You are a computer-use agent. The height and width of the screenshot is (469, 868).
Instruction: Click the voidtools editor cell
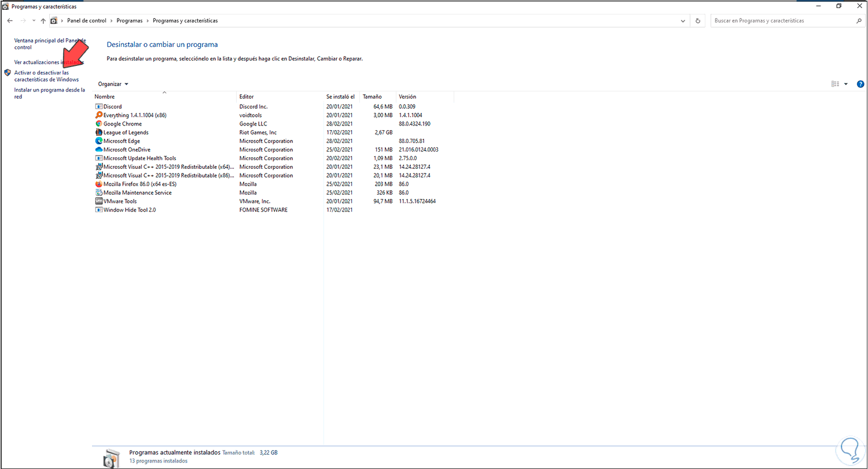click(x=252, y=115)
